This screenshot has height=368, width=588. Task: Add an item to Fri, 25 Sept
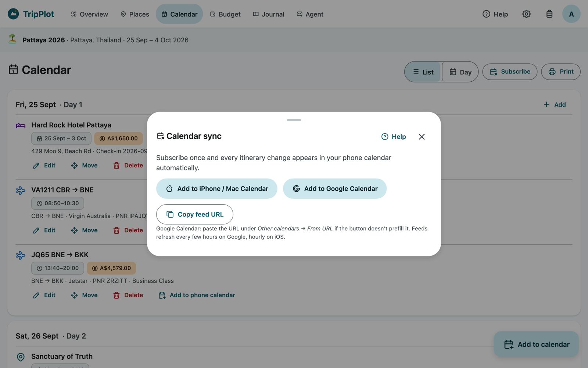tap(555, 105)
